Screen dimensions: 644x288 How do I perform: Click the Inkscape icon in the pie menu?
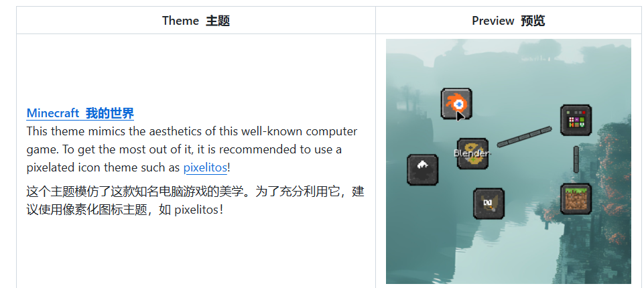coord(423,170)
